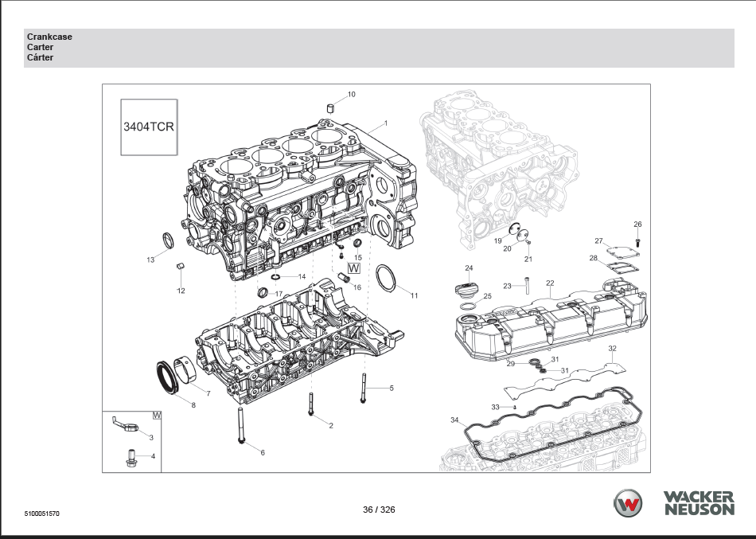The height and width of the screenshot is (539, 756).
Task: Select the screw plug labeled 4
Action: click(x=127, y=458)
